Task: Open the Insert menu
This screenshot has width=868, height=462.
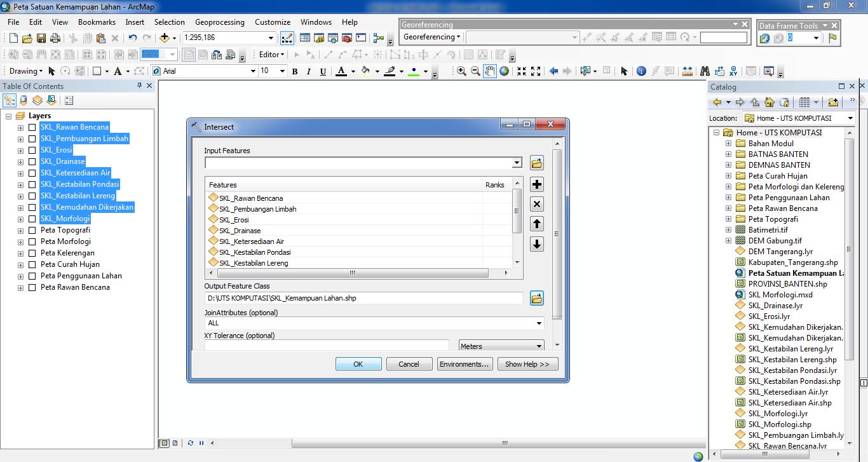Action: click(x=135, y=22)
